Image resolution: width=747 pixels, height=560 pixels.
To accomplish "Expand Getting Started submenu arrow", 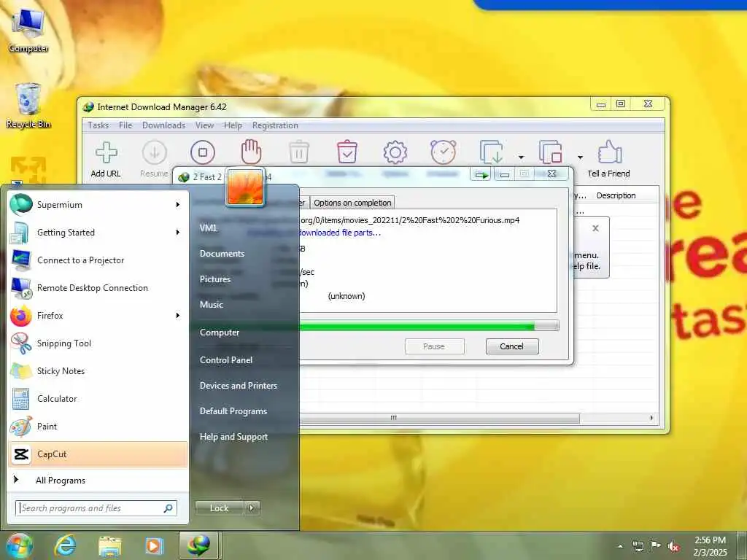I will pyautogui.click(x=178, y=233).
